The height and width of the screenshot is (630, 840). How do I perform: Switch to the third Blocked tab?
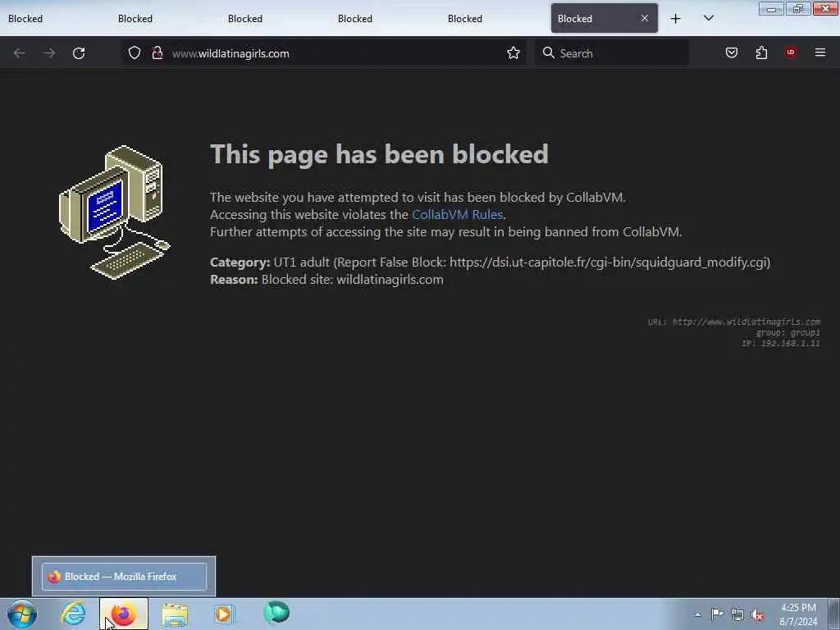pyautogui.click(x=273, y=19)
